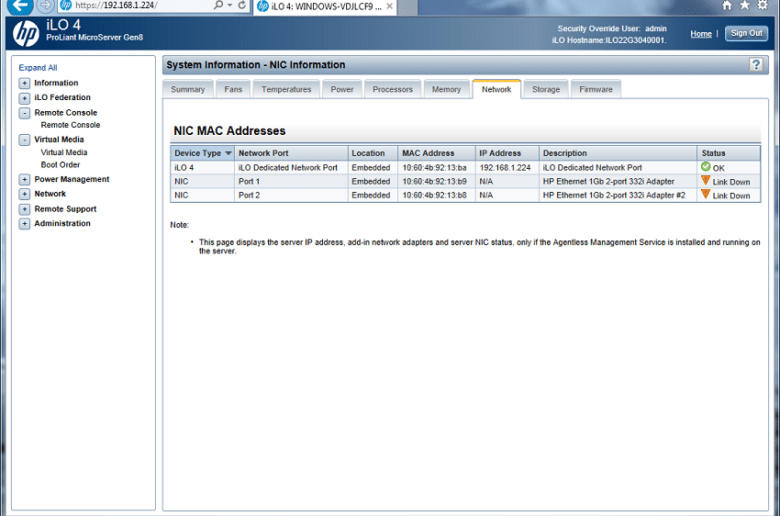Click the HP logo icon
780x516 pixels.
tap(26, 33)
